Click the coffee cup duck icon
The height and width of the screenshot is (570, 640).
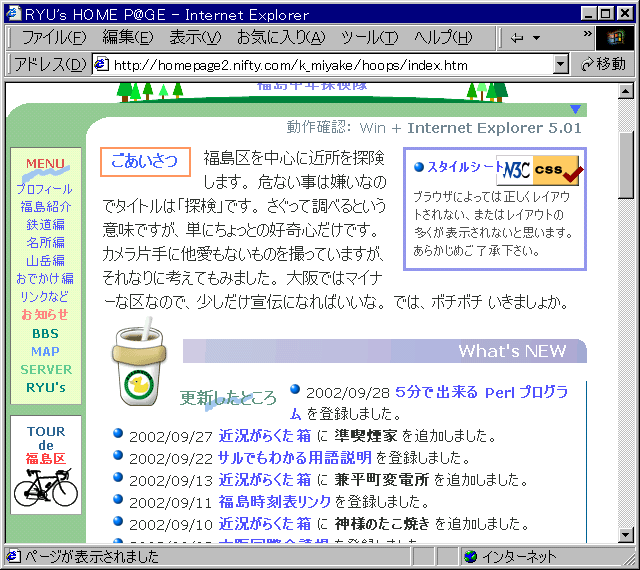138,362
